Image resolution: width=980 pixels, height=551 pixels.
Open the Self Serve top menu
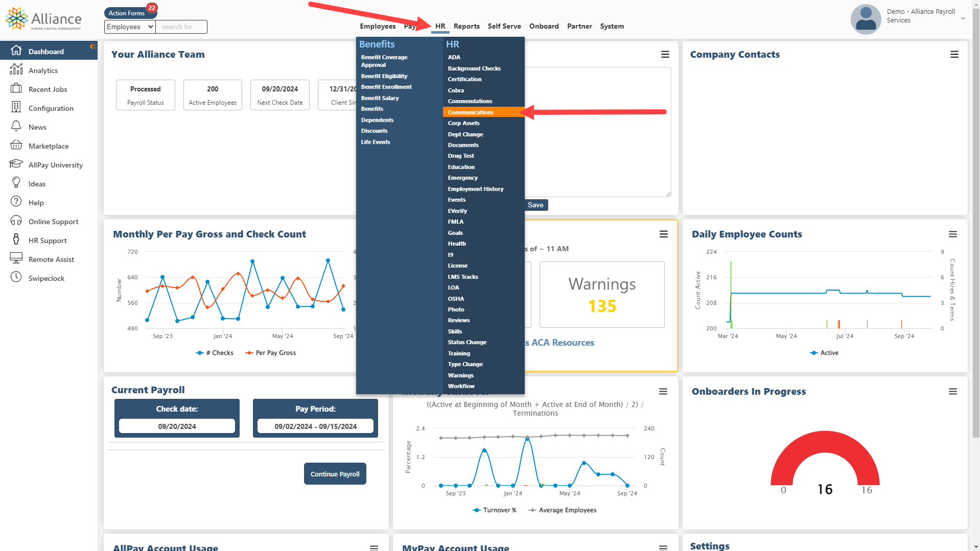[x=504, y=26]
